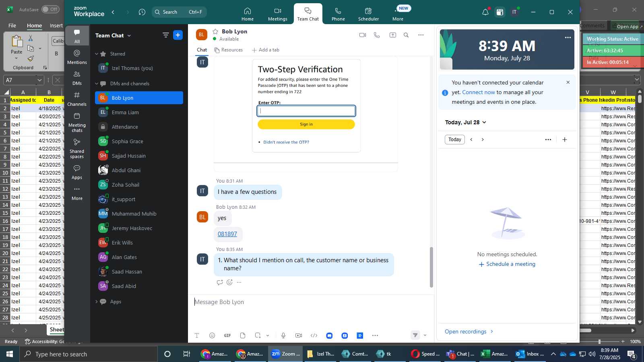Open Mentions in chat sidebar
The height and width of the screenshot is (362, 644).
(77, 57)
